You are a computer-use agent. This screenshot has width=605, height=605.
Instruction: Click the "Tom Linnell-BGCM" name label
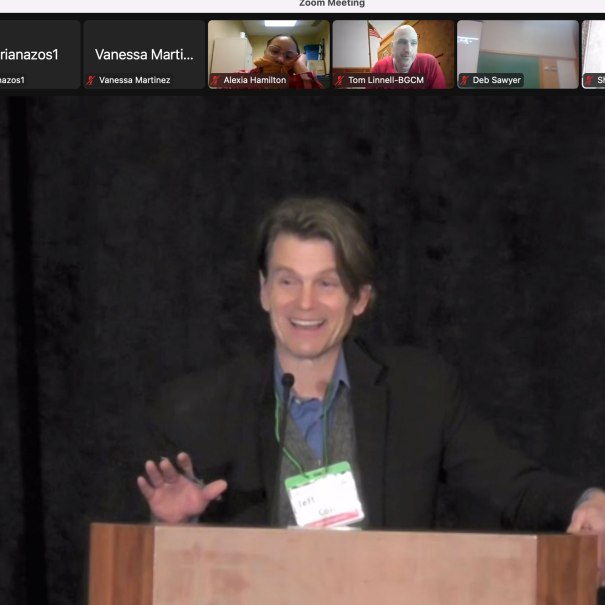click(386, 80)
